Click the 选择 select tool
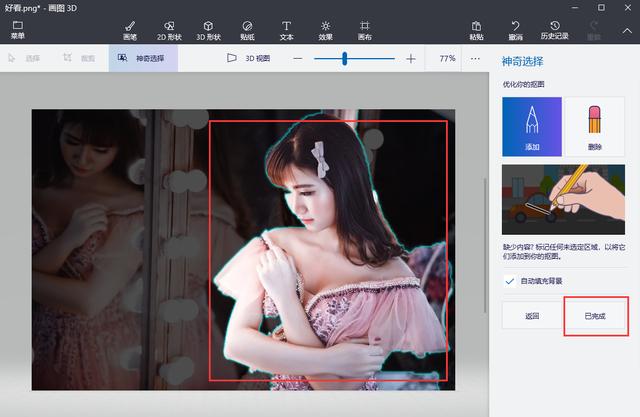Image resolution: width=640 pixels, height=417 pixels. pos(24,58)
